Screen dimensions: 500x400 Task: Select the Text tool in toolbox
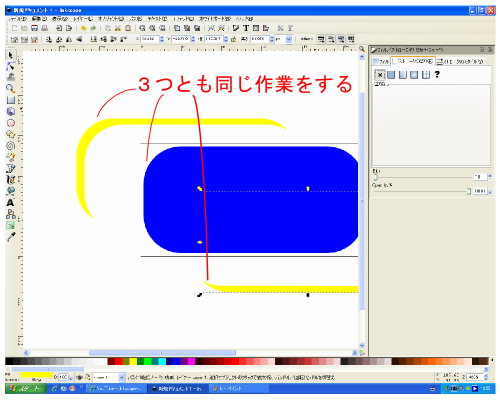[x=11, y=203]
